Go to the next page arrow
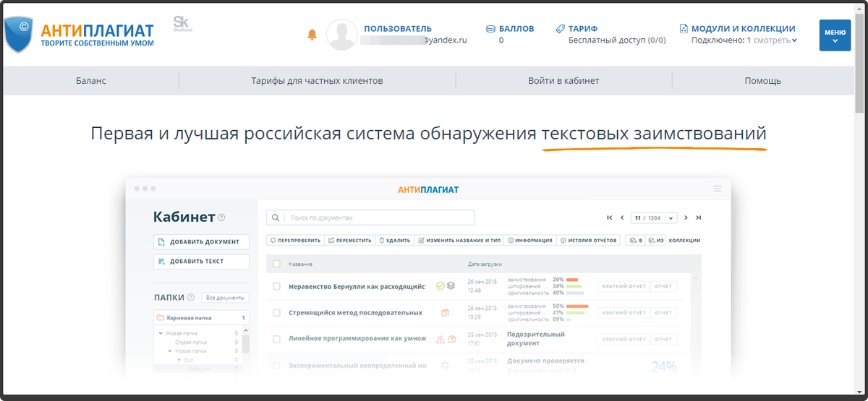Screen dimensions: 868x401 click(x=686, y=217)
